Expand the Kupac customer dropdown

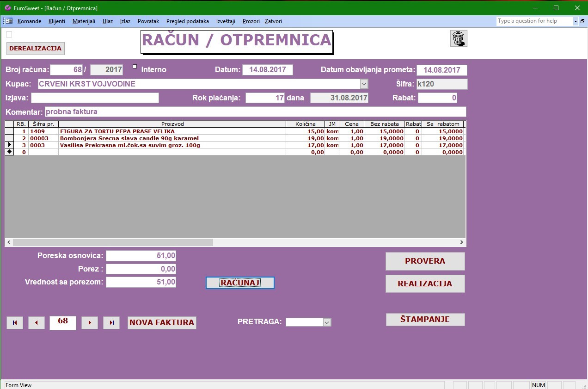[x=364, y=84]
